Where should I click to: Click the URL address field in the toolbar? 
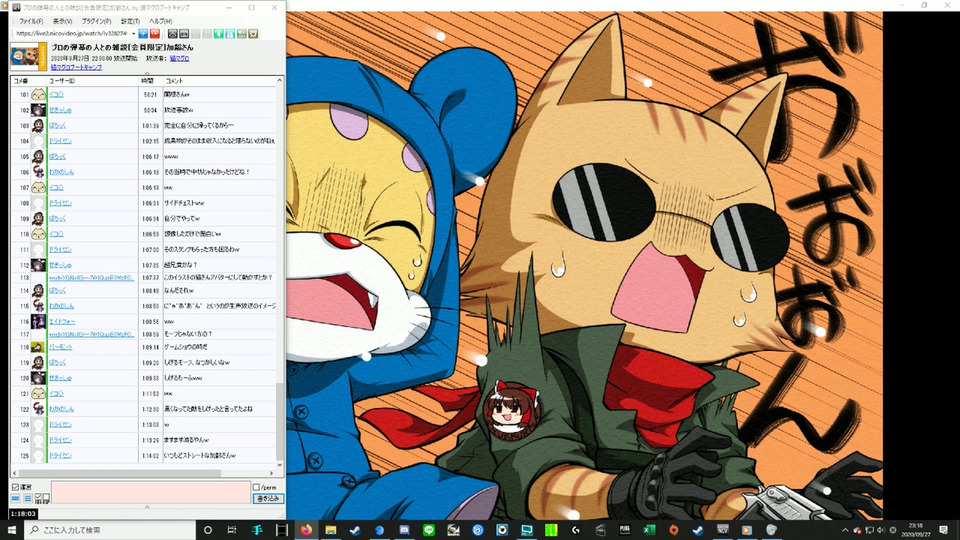coord(71,34)
